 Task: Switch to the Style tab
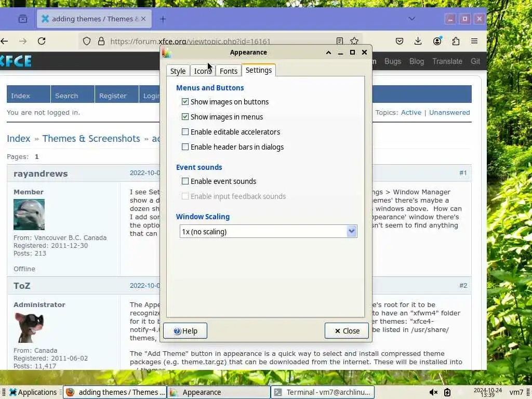tap(178, 71)
